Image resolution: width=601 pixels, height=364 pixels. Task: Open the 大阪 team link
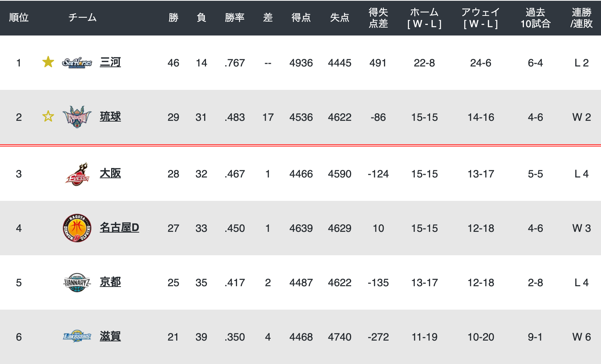[110, 173]
